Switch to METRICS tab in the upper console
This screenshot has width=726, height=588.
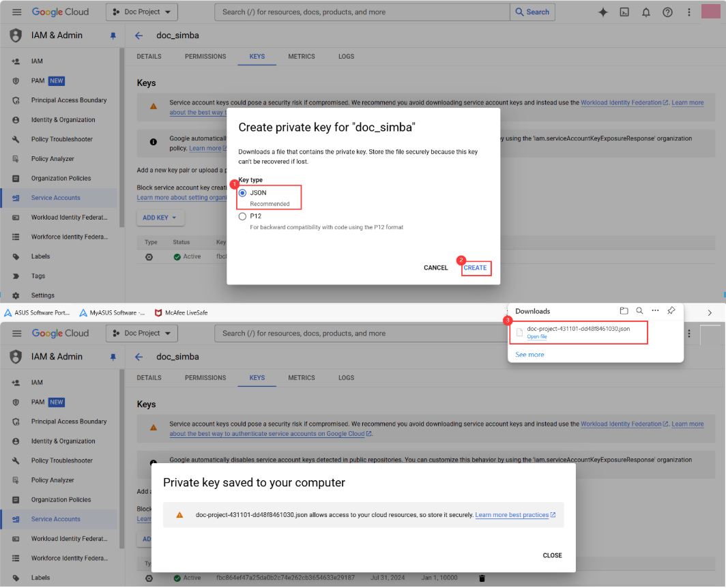pos(302,57)
